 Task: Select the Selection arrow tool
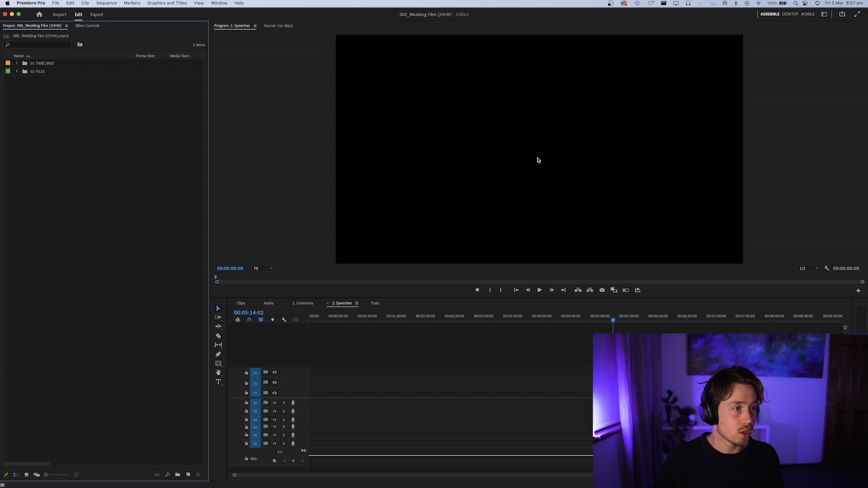[x=218, y=308]
